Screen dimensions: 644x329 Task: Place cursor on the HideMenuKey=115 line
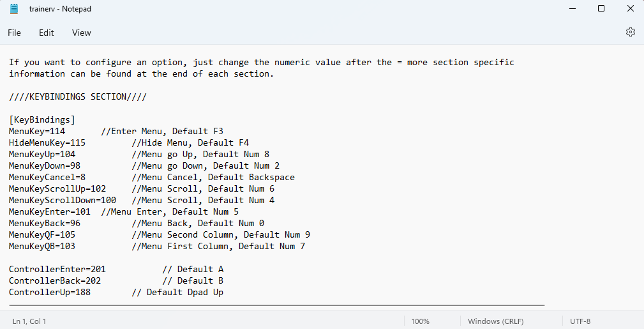coord(47,142)
